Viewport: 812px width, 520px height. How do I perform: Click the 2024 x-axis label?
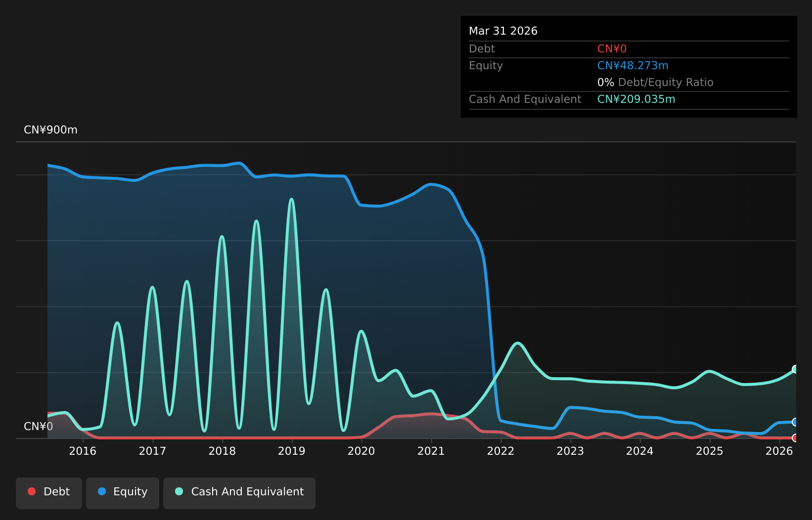pyautogui.click(x=640, y=451)
